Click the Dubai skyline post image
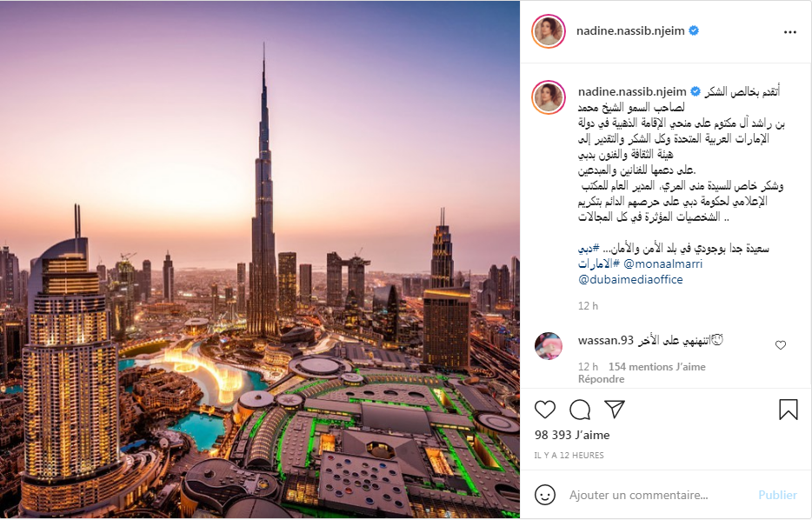 259,259
